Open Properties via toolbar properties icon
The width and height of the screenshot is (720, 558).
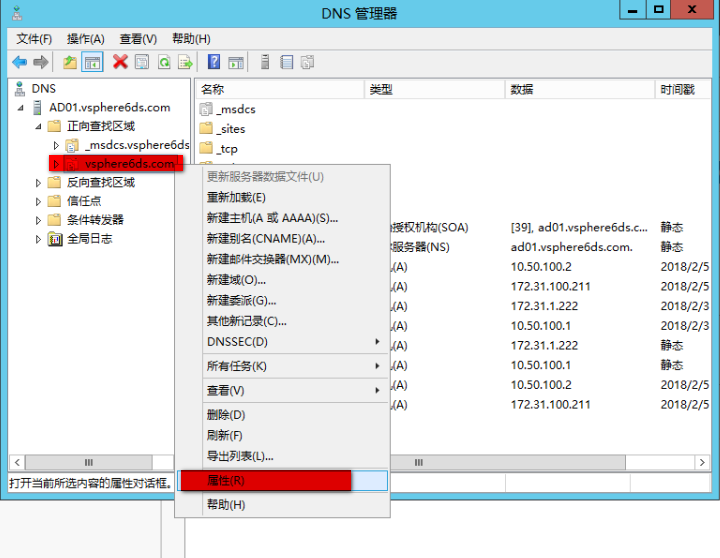click(142, 62)
